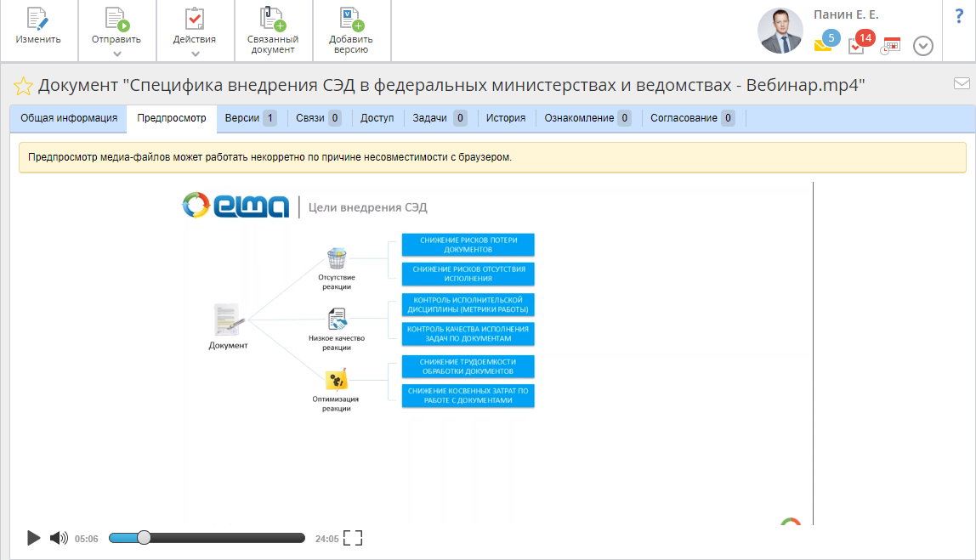976x560 pixels.
Task: Click the total duration 24:05 label
Action: (326, 539)
